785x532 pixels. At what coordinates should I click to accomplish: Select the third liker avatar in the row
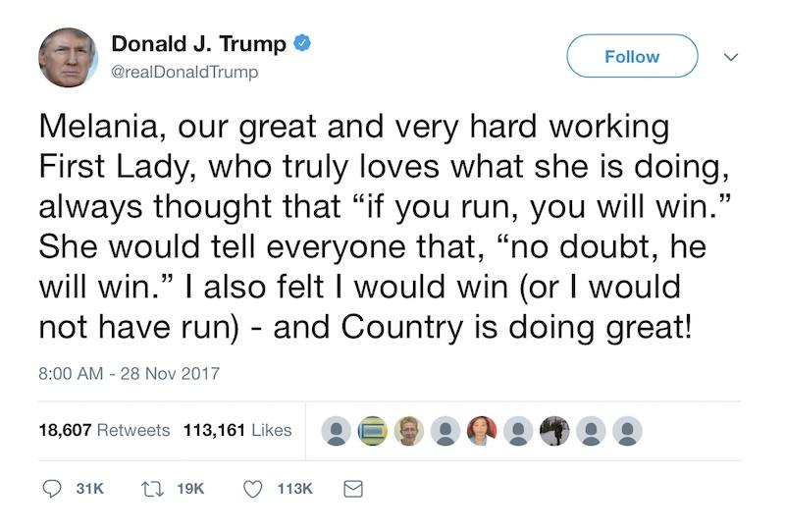409,431
